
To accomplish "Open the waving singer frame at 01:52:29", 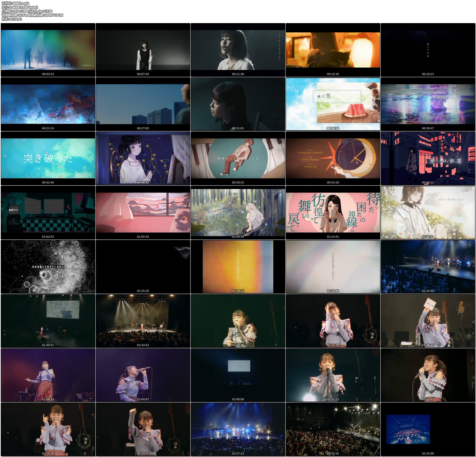I will 333,321.
